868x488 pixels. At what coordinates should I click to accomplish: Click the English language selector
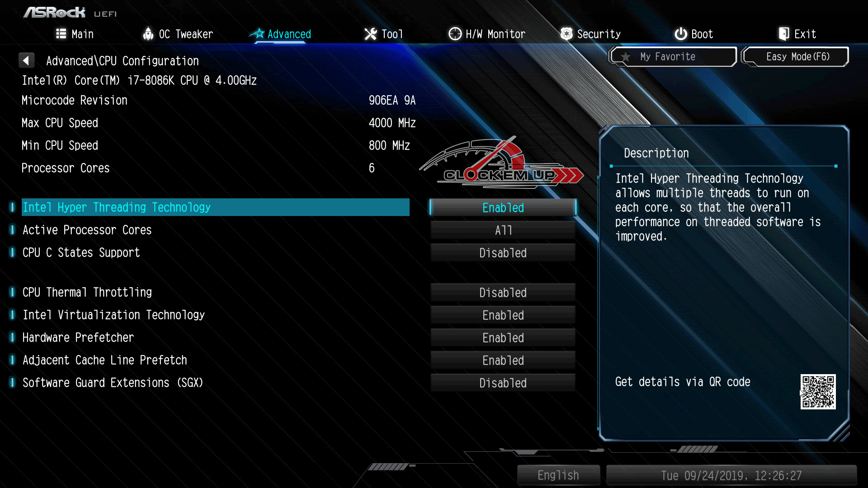(x=557, y=475)
